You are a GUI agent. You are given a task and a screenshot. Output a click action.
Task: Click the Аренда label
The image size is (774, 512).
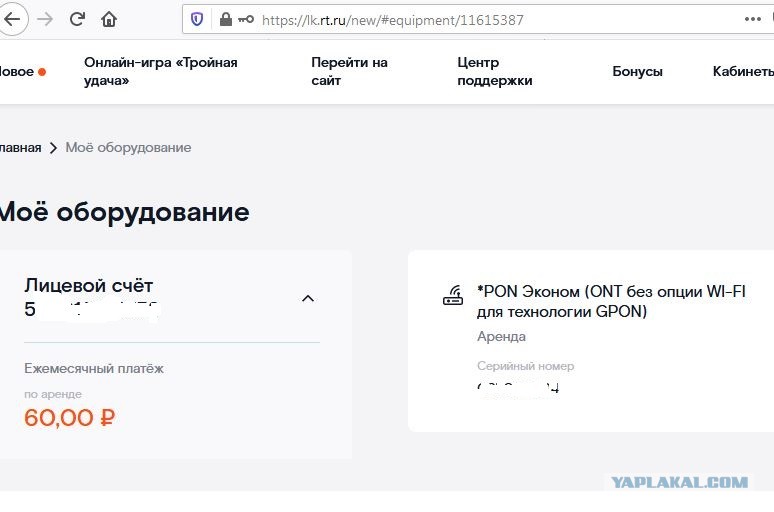(501, 337)
